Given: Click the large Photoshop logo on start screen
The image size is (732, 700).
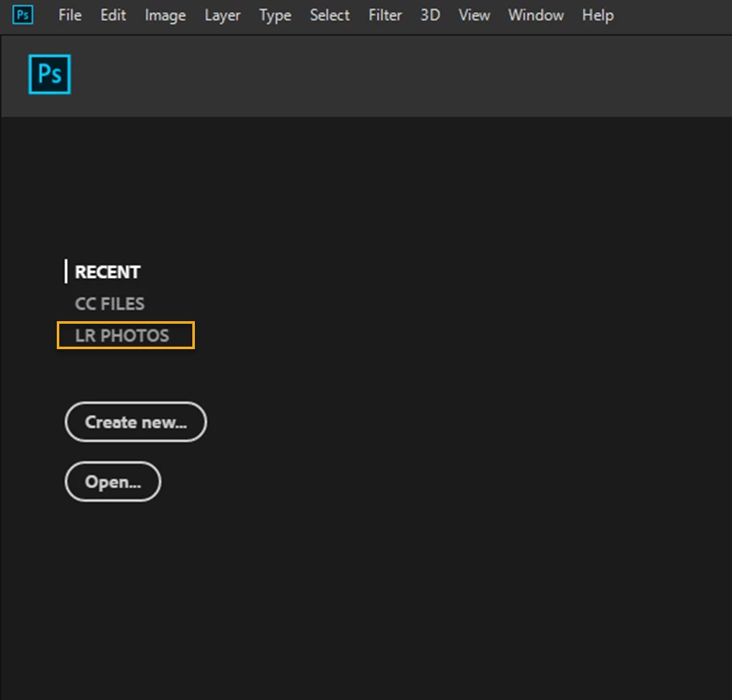Looking at the screenshot, I should tap(49, 75).
